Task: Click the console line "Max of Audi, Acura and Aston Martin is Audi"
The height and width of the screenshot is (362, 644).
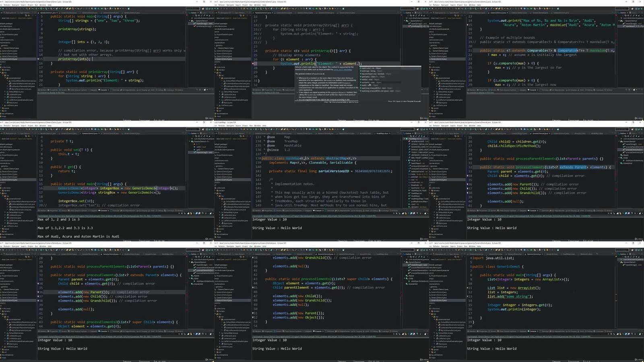Action: [78, 237]
